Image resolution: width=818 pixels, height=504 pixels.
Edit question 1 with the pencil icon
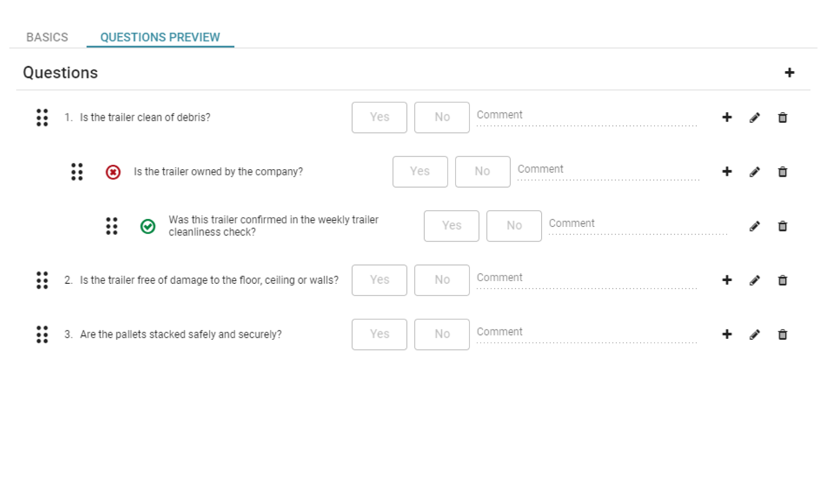tap(754, 117)
